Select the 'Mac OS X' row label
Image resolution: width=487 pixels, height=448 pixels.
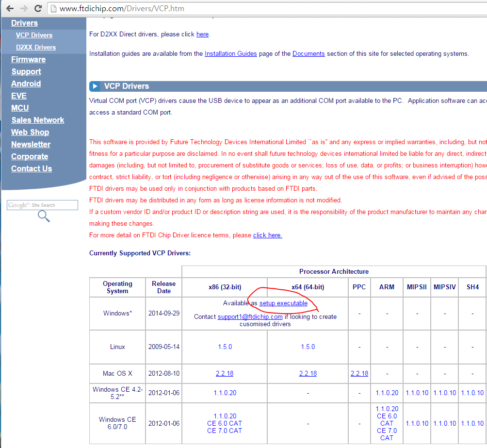tap(117, 373)
